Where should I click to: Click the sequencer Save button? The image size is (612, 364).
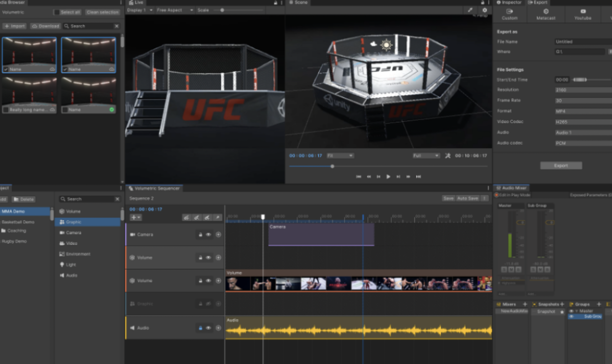click(x=448, y=198)
